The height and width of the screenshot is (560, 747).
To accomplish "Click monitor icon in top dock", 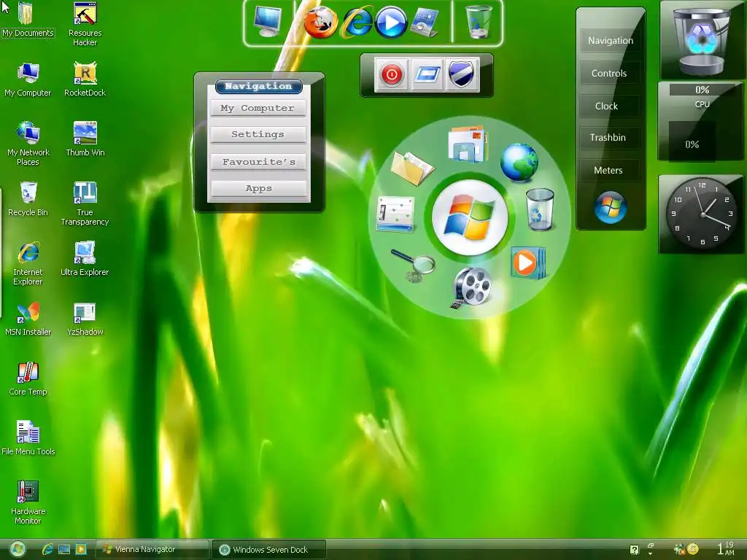I will pos(267,21).
